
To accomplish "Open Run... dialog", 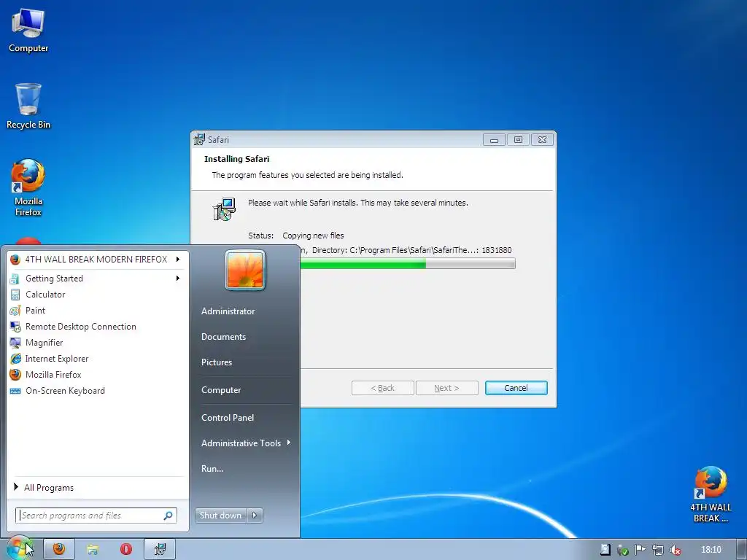I will pyautogui.click(x=212, y=469).
